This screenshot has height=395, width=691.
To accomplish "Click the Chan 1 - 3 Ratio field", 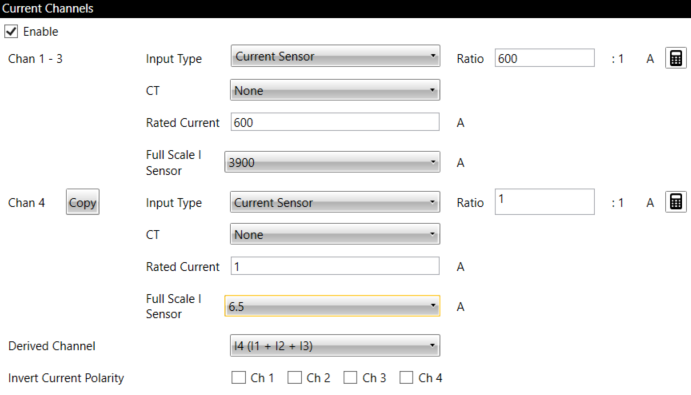I will 545,58.
